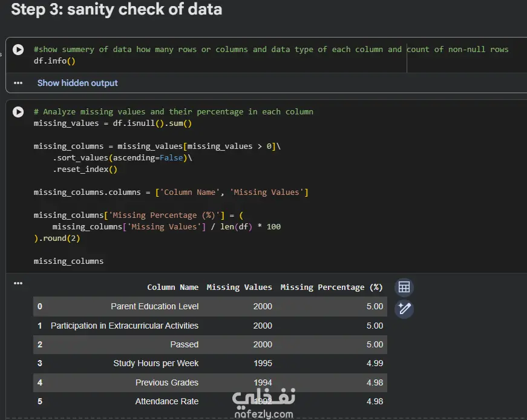Click the 'Missing Values' table header

(x=240, y=287)
